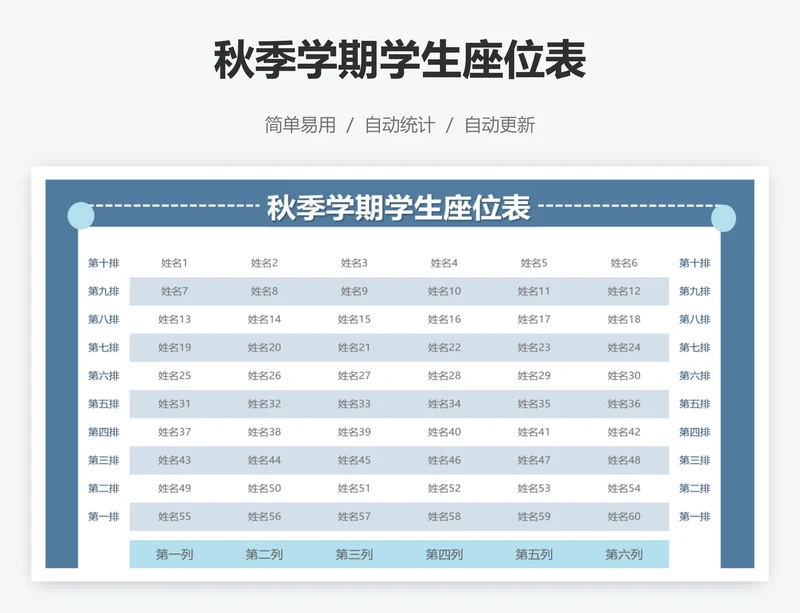
Task: Click the cell 姓名19
Action: 174,348
